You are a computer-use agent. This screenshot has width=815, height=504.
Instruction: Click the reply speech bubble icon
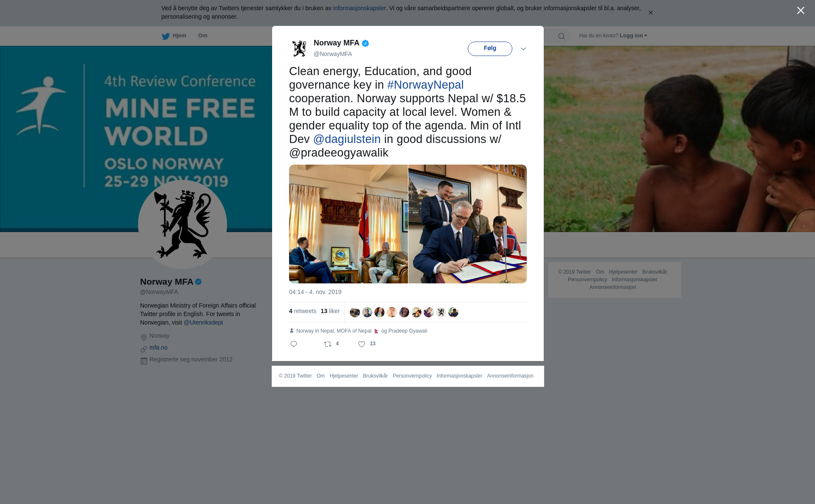tap(294, 344)
